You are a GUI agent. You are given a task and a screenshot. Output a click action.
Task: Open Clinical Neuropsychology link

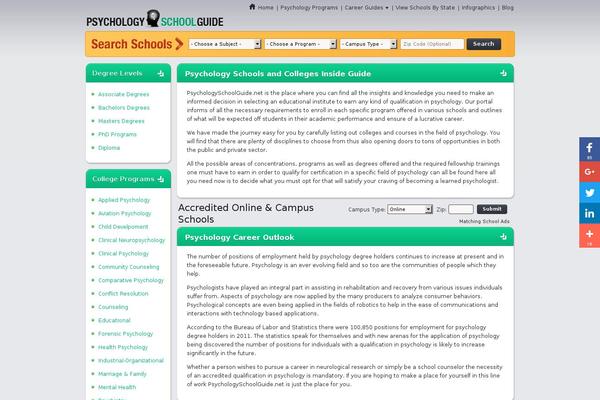point(132,240)
